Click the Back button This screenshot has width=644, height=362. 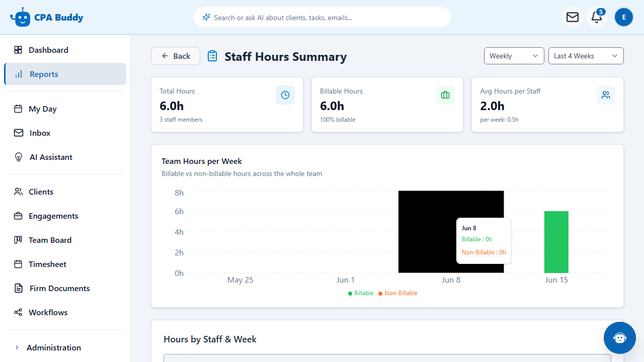point(176,56)
